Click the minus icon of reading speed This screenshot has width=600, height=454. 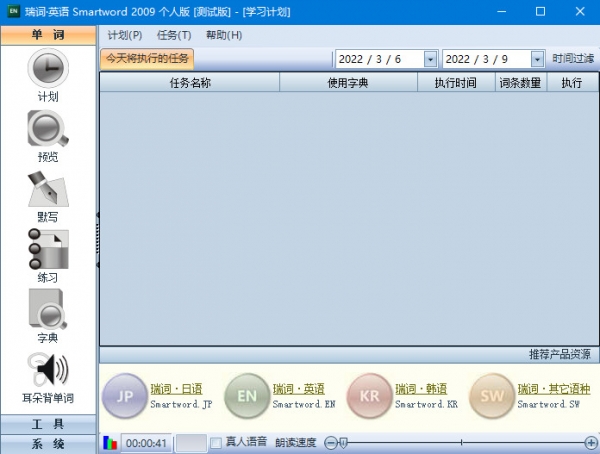[x=330, y=443]
